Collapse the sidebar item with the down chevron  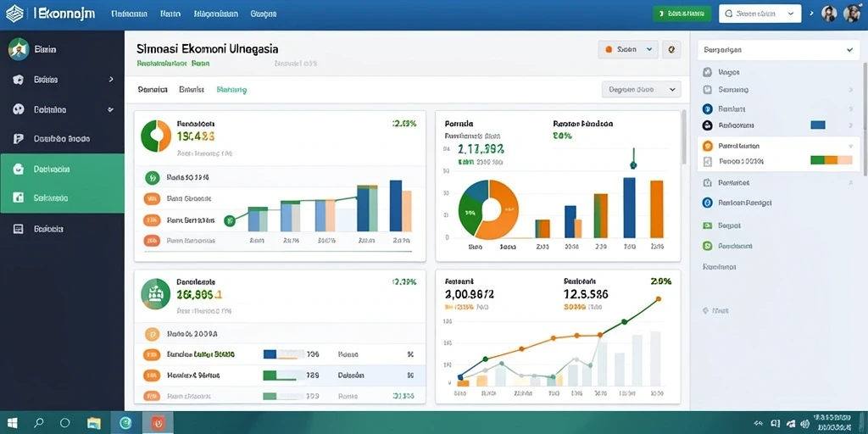click(x=111, y=109)
